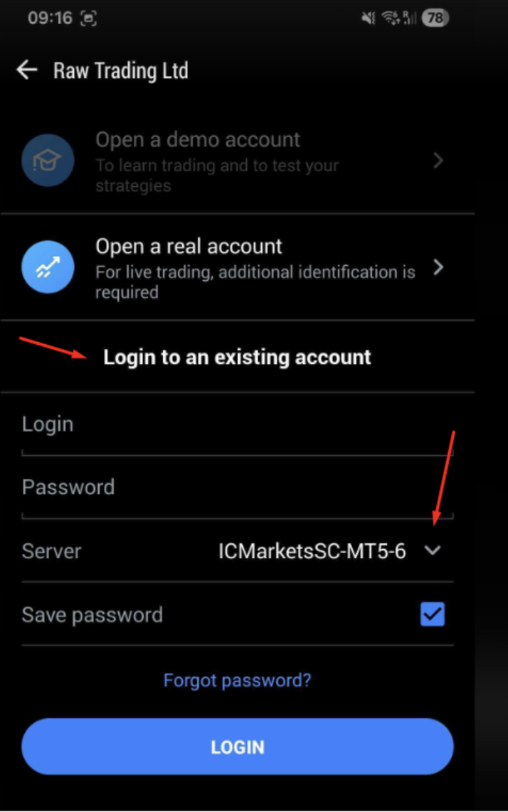Go back using the arrow icon
Screen dimensions: 508x812
(27, 70)
